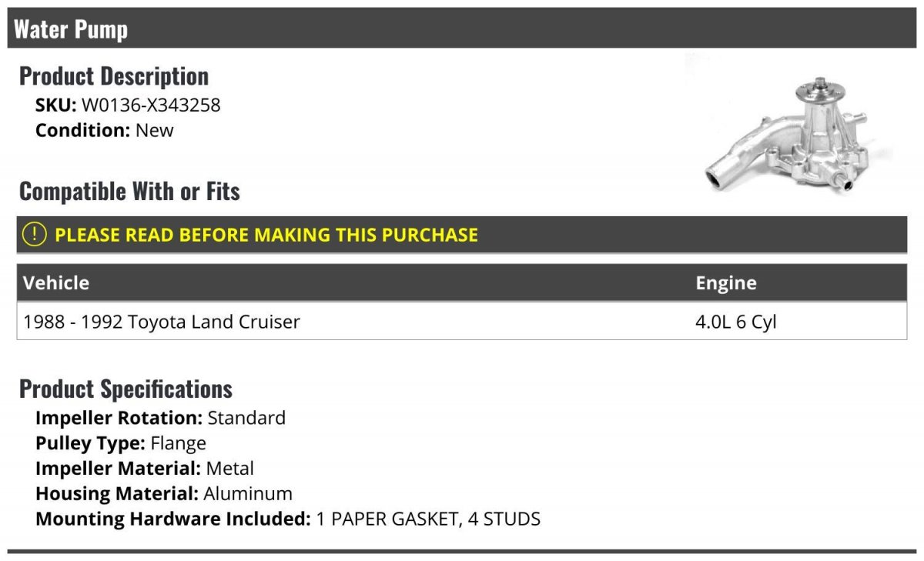Screen dimensions: 924x561
Task: Click the yellow warning exclamation icon
Action: pyautogui.click(x=35, y=234)
